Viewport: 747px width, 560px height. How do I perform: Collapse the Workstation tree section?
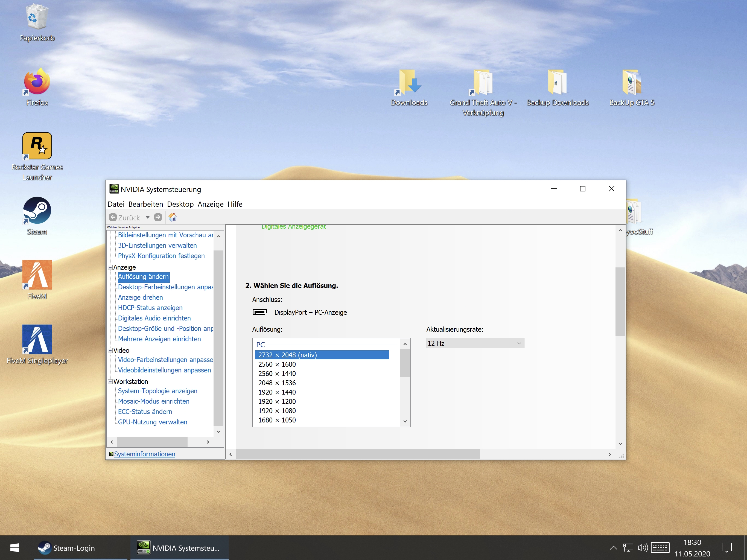click(110, 382)
